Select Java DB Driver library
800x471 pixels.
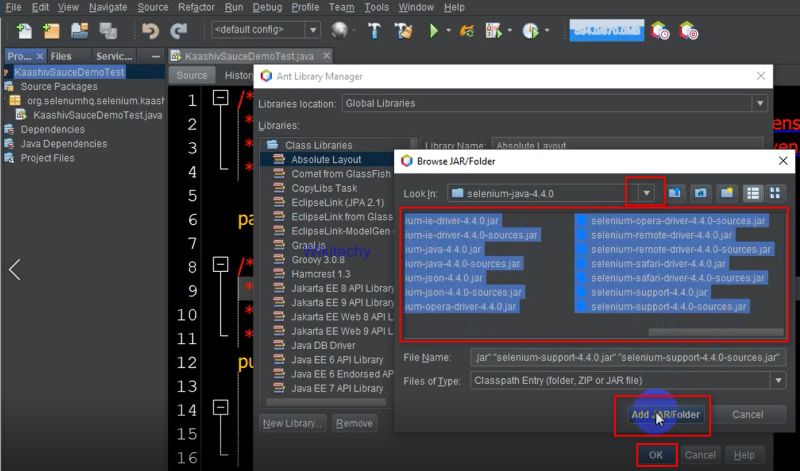click(323, 345)
